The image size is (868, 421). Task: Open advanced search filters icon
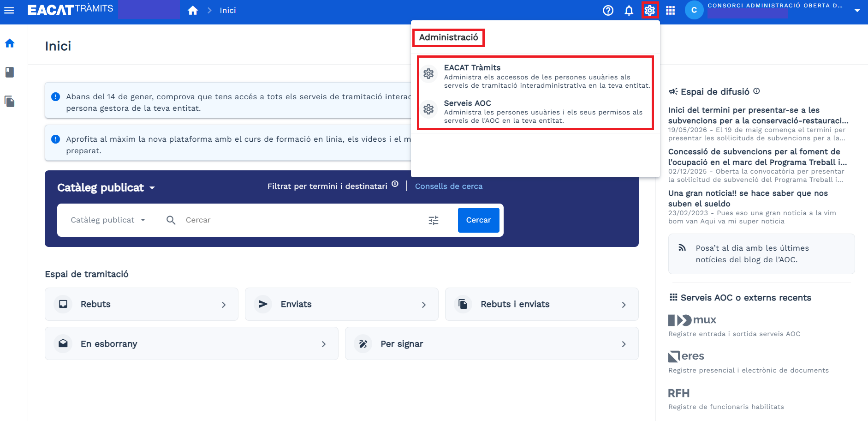coord(434,220)
